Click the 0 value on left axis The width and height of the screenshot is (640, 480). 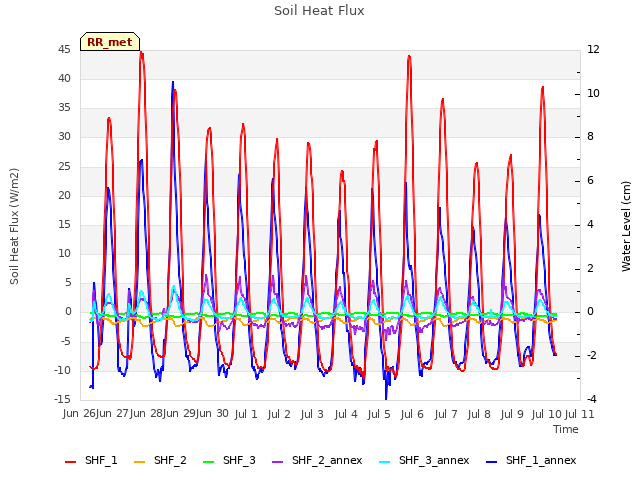click(68, 311)
